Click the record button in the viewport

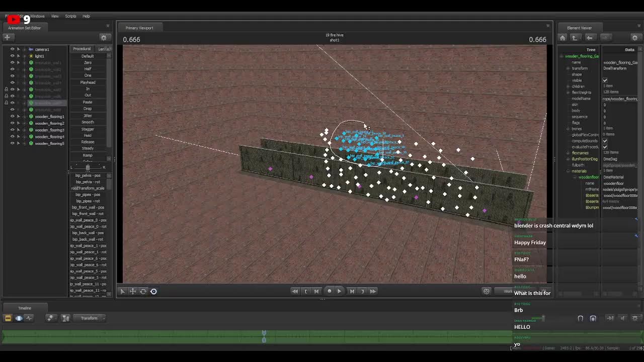[330, 291]
